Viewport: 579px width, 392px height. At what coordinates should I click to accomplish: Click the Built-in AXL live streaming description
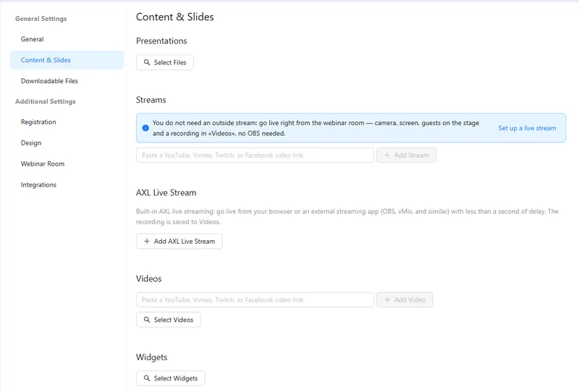(x=347, y=217)
